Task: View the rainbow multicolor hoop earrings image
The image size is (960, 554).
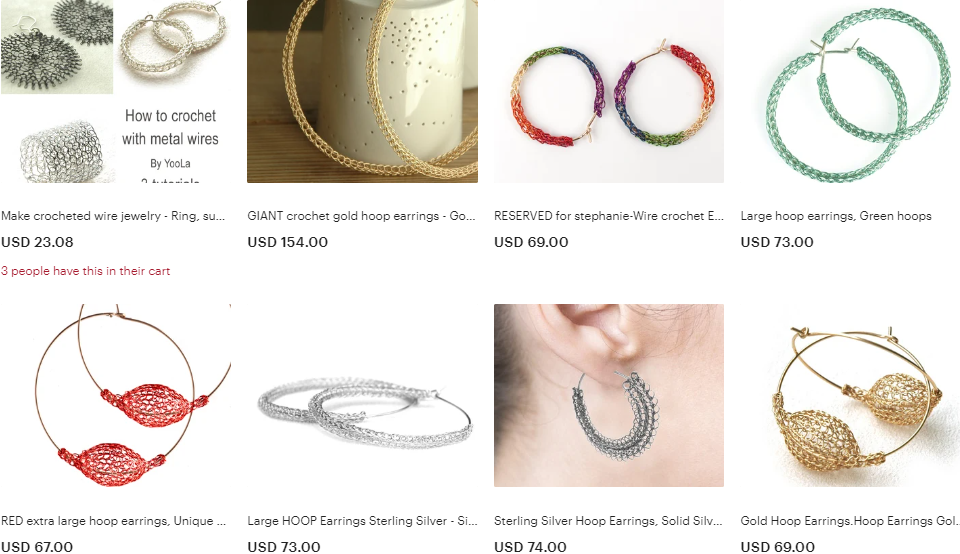Action: [609, 91]
